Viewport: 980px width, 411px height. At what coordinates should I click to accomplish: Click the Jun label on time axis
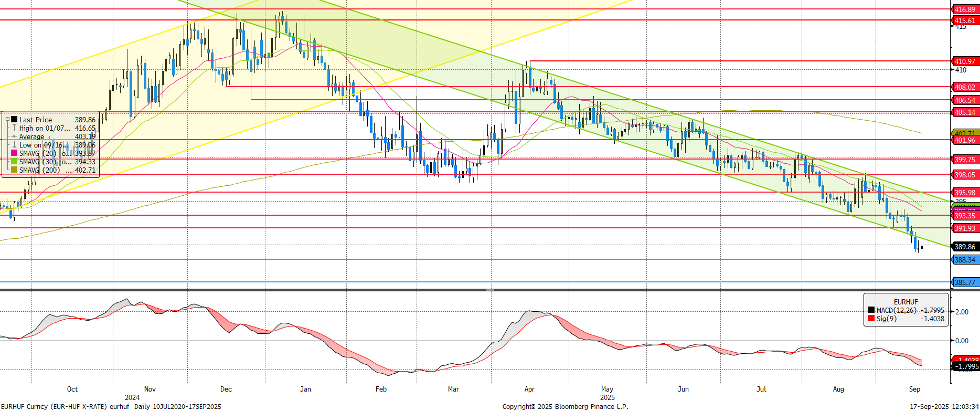tap(683, 389)
